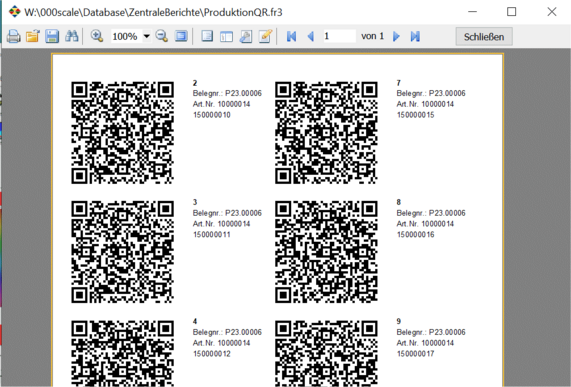Viewport: 571px width, 387px height.
Task: Select the QR code for label 3
Action: 122,252
